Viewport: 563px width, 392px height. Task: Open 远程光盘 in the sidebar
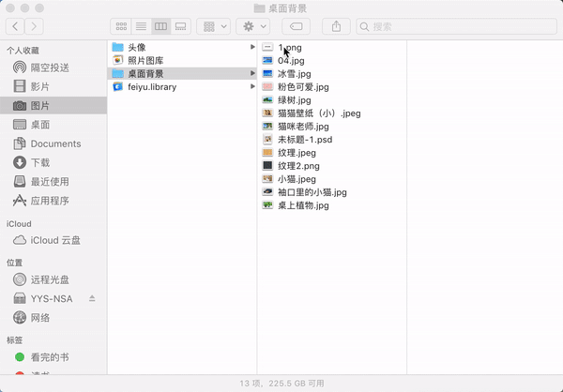click(53, 279)
